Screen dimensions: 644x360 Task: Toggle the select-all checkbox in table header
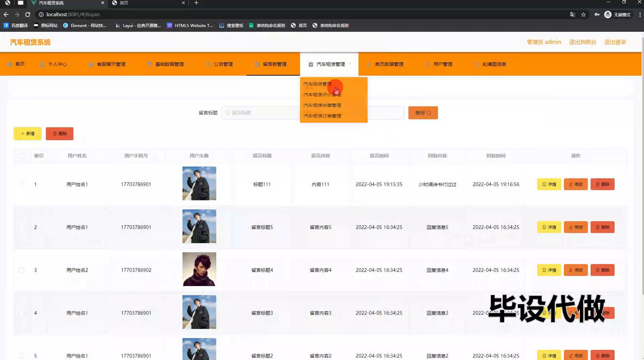click(22, 155)
